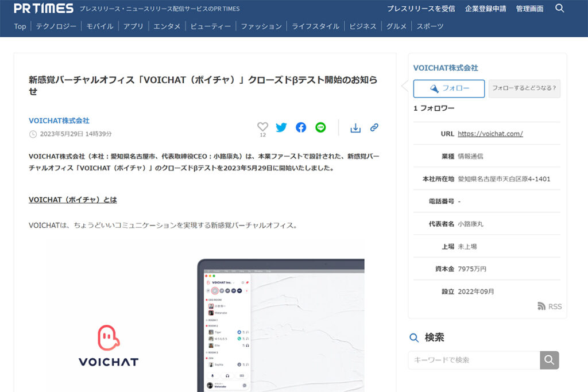Click the RSS feed icon
Viewport: 588px width, 392px height.
click(541, 306)
